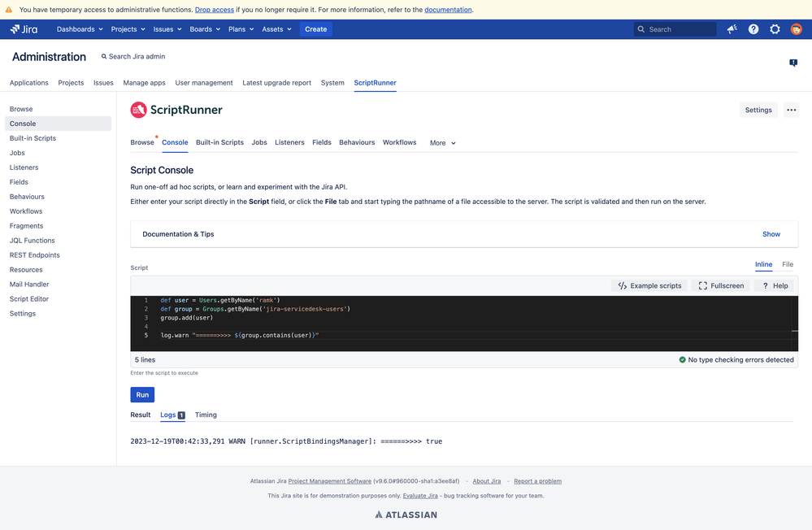Screen dimensions: 812x530
Task: Open the Issues admin tab
Action: [x=103, y=83]
